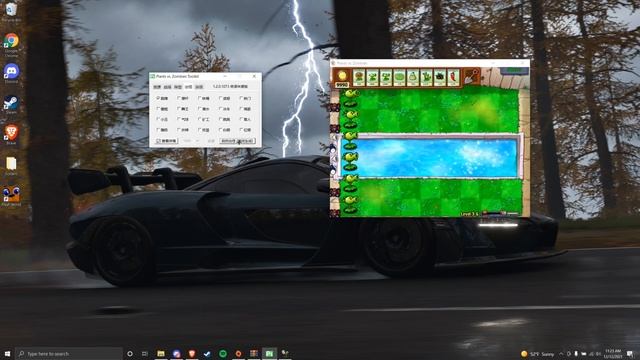
Task: Expand the system tray hidden icons chevron
Action: (x=560, y=353)
